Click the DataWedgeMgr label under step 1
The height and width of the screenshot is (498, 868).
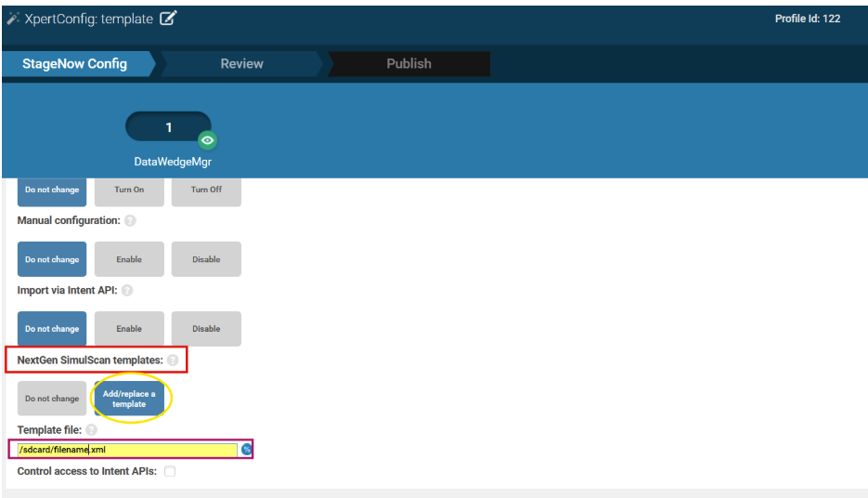coord(173,162)
